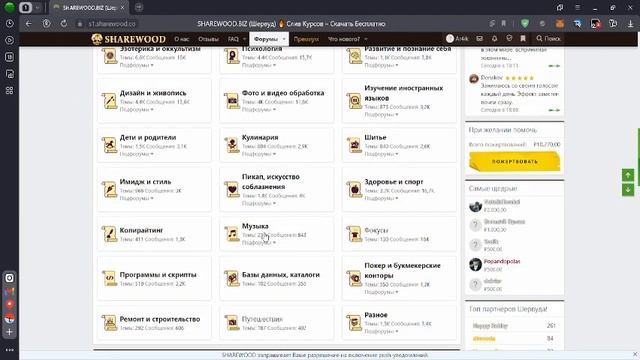The width and height of the screenshot is (640, 360).
Task: Open the 'Базы данных, каталоги' forum
Action: (281, 275)
